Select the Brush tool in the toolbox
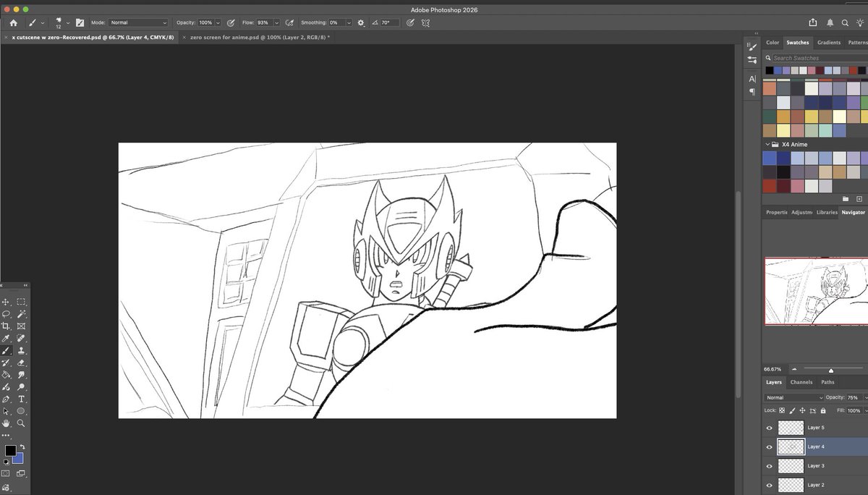The width and height of the screenshot is (868, 495). point(6,350)
